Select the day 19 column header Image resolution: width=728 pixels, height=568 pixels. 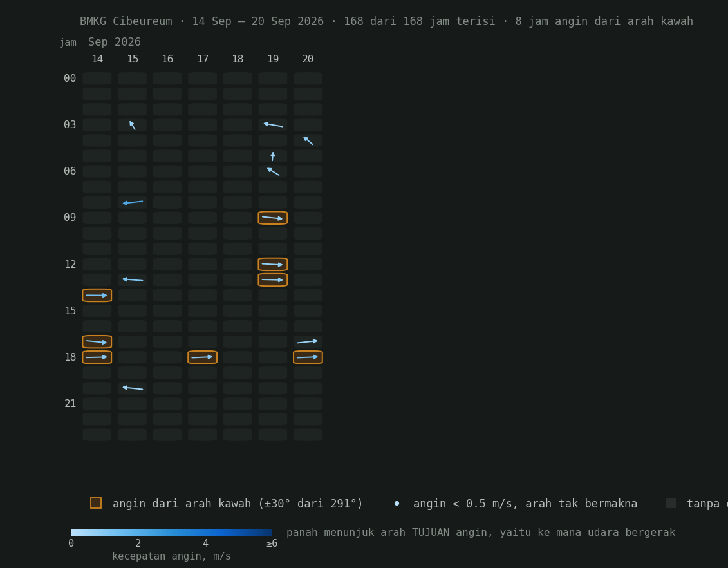click(x=272, y=59)
